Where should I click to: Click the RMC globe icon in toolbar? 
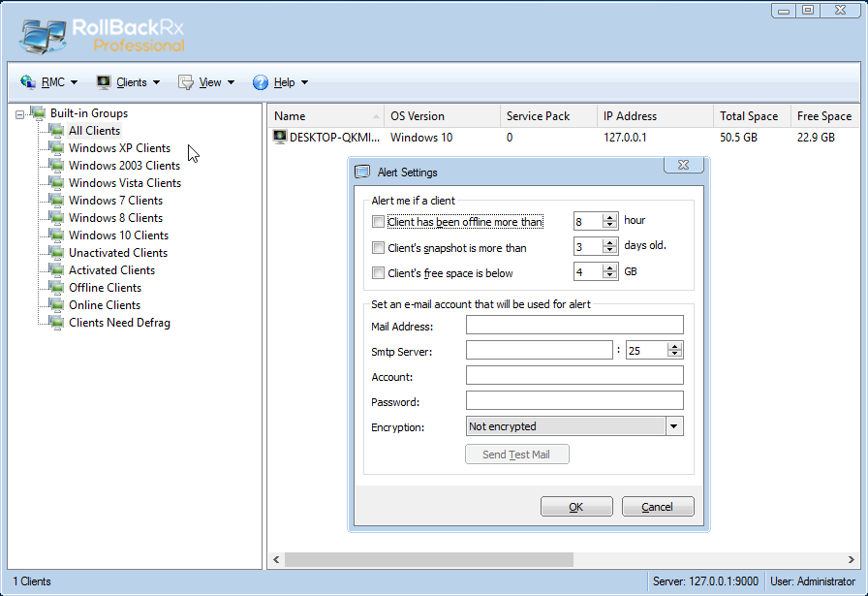tap(27, 82)
